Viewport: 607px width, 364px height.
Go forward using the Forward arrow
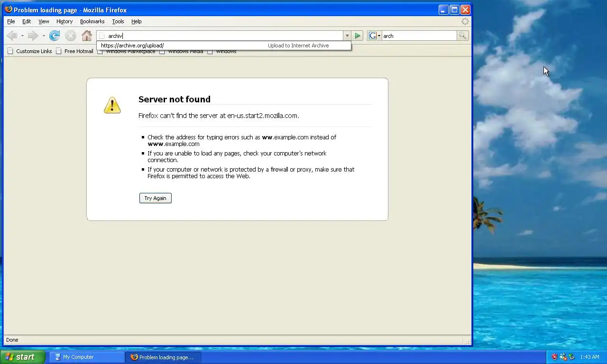pos(33,36)
